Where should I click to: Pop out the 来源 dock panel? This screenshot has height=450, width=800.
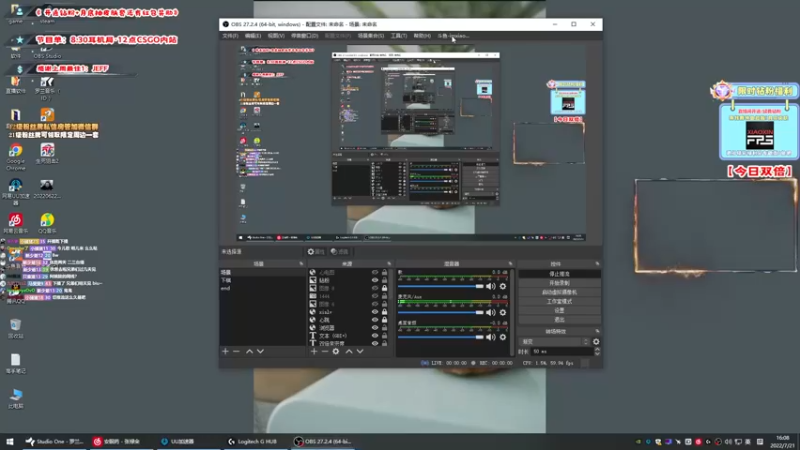[x=389, y=264]
